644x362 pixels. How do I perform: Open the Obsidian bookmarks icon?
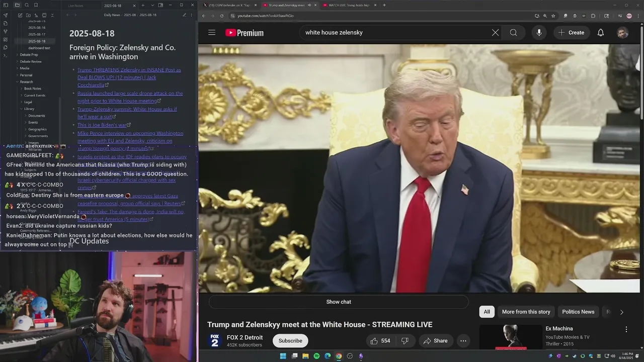[x=36, y=5]
